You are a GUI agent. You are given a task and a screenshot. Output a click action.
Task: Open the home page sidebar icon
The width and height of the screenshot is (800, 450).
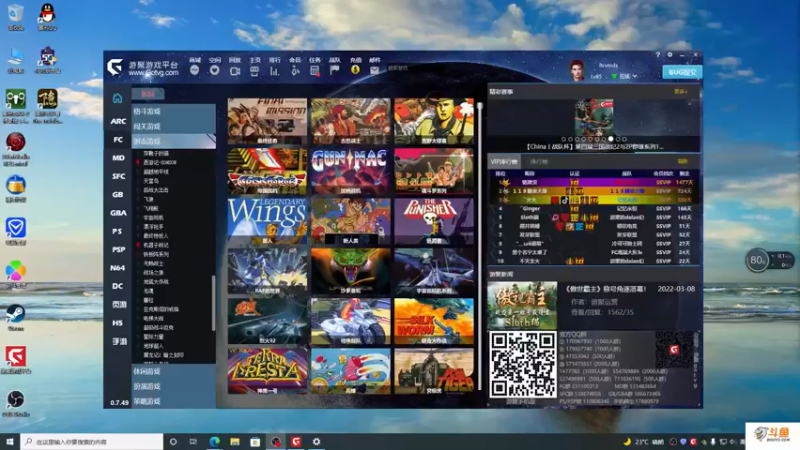[x=117, y=98]
